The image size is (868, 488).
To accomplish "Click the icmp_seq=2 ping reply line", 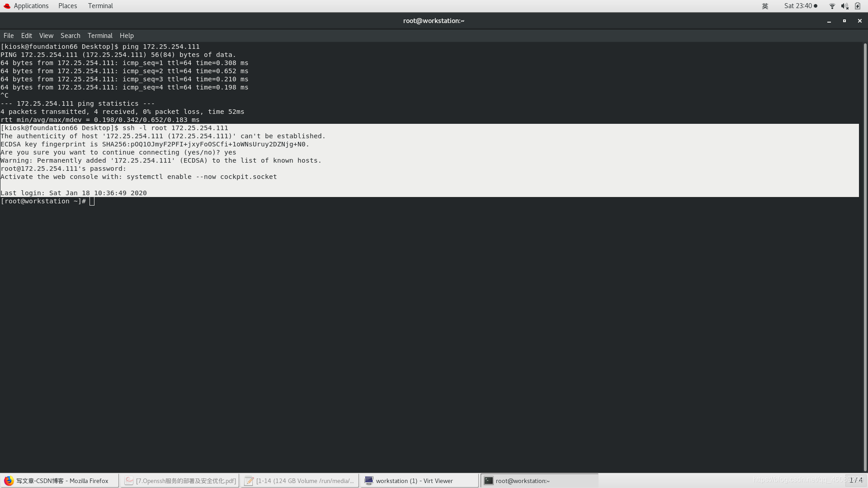I will pyautogui.click(x=124, y=71).
